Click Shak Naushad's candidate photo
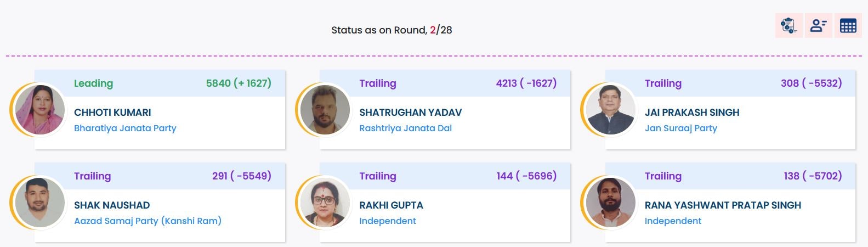 click(x=40, y=203)
